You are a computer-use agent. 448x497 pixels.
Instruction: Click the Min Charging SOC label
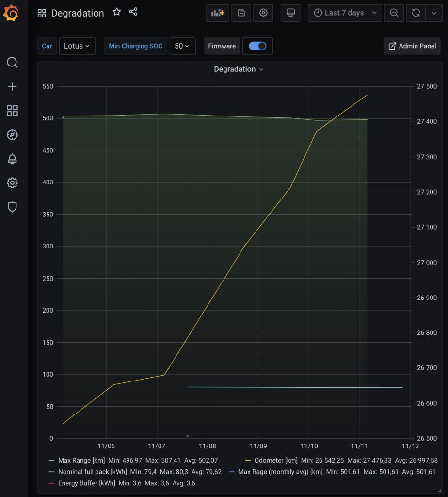(x=135, y=46)
